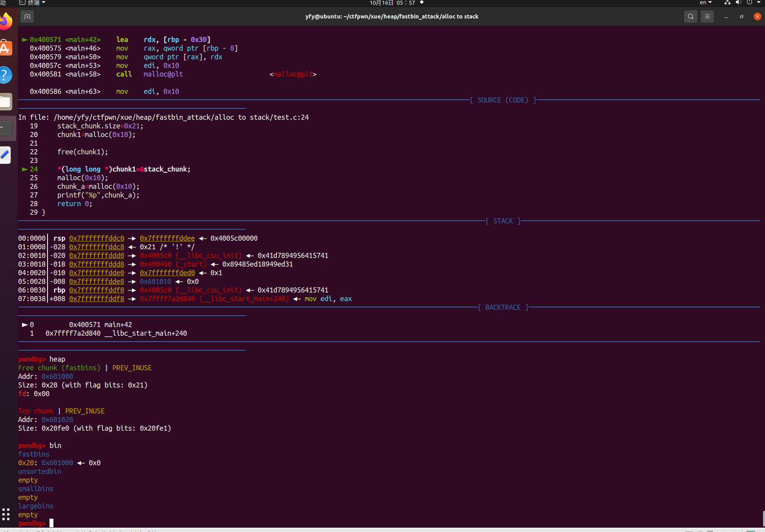Click the STACK section header

pyautogui.click(x=503, y=221)
